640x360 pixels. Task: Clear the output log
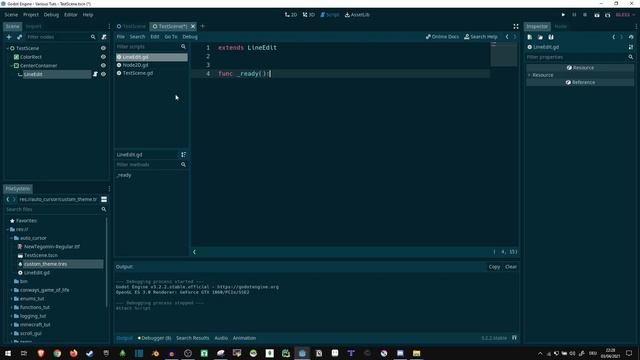pyautogui.click(x=511, y=267)
